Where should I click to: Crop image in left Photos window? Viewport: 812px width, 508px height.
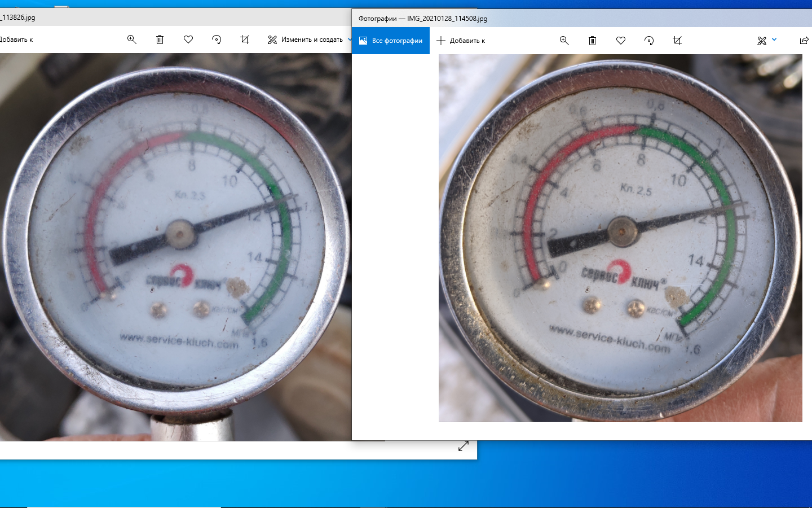(245, 40)
